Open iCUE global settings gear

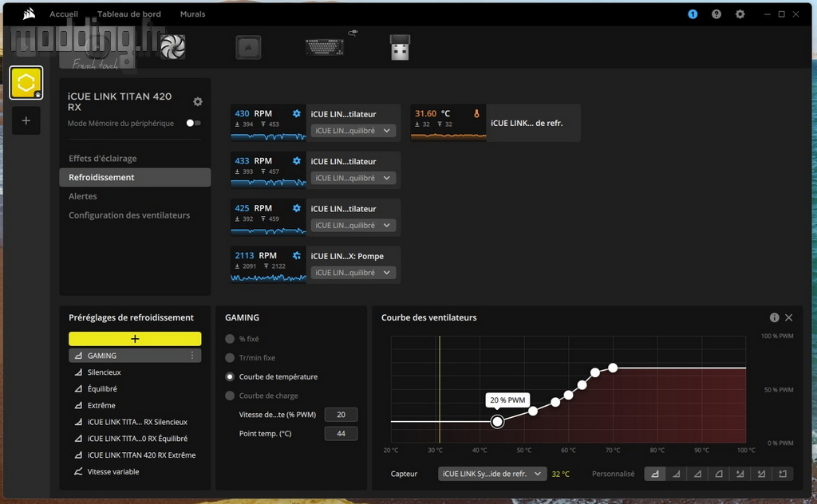pyautogui.click(x=740, y=14)
